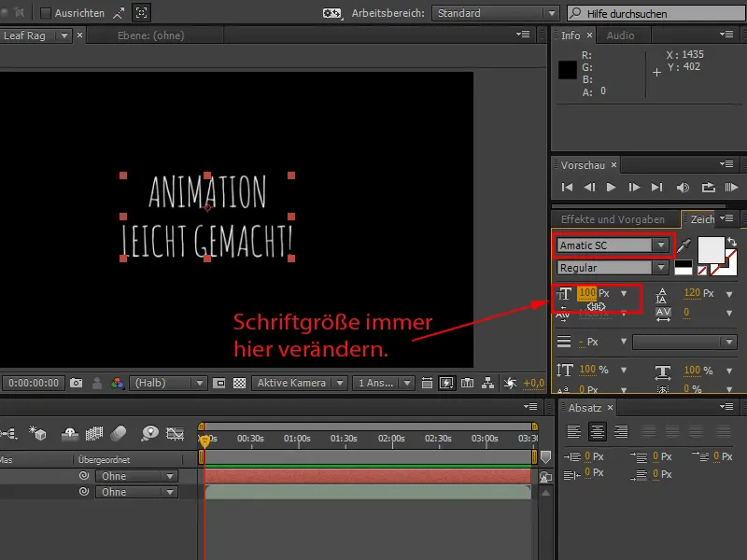Select the Info tab

coord(571,35)
